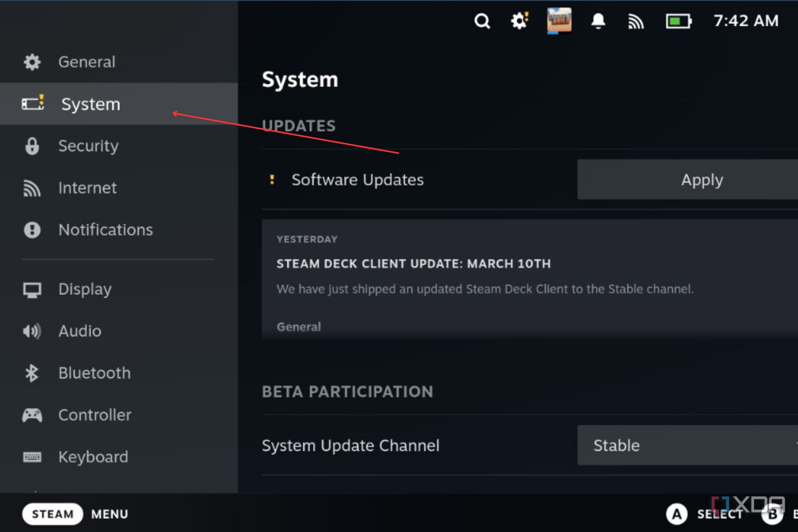
Task: Click the Audio speaker icon
Action: 32,331
